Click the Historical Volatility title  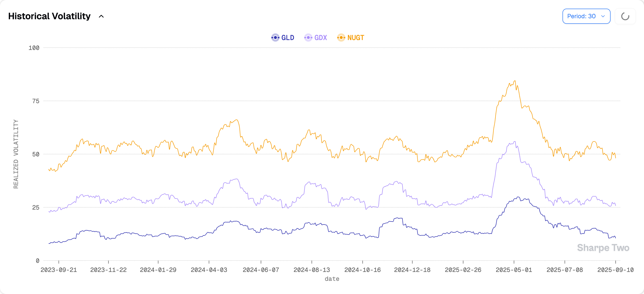point(49,16)
